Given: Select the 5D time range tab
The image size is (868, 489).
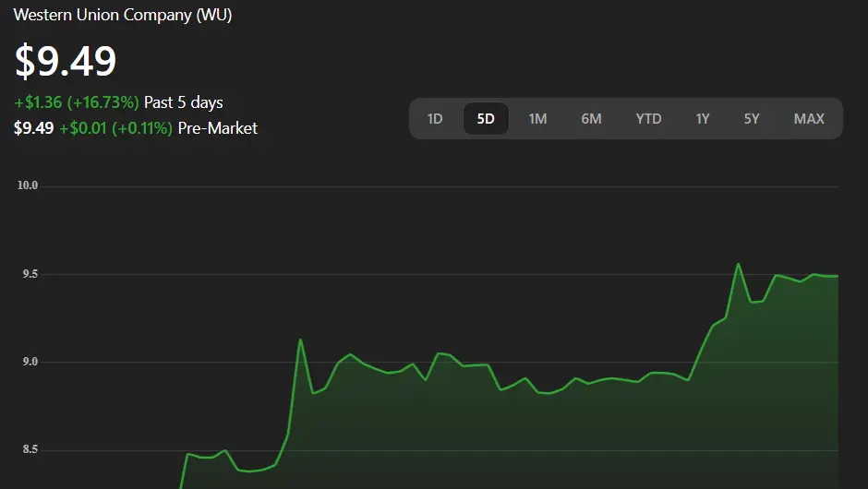Looking at the screenshot, I should (x=486, y=119).
